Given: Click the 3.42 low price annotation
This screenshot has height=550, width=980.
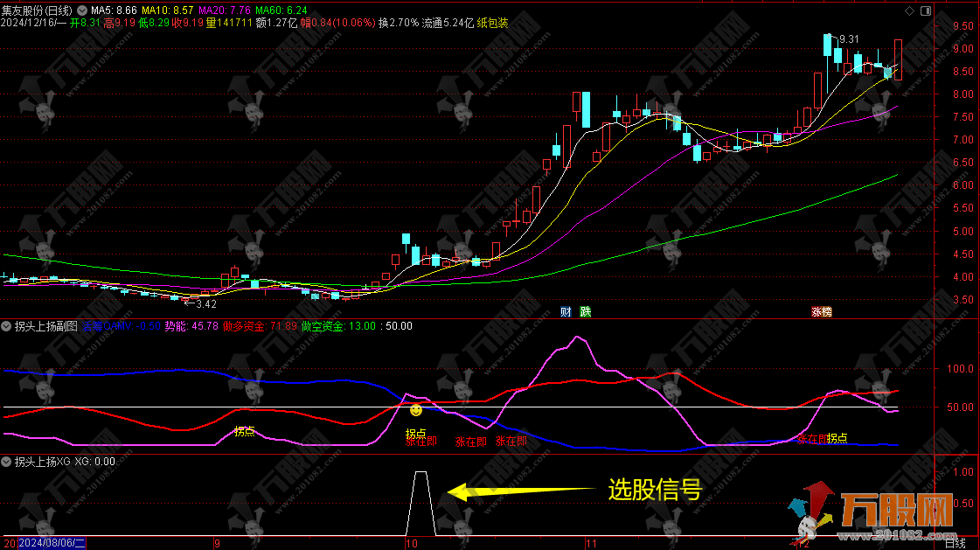Looking at the screenshot, I should pos(205,304).
